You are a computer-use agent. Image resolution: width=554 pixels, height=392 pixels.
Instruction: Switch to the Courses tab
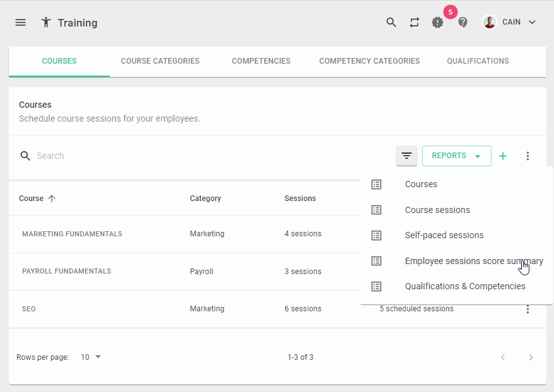(59, 61)
